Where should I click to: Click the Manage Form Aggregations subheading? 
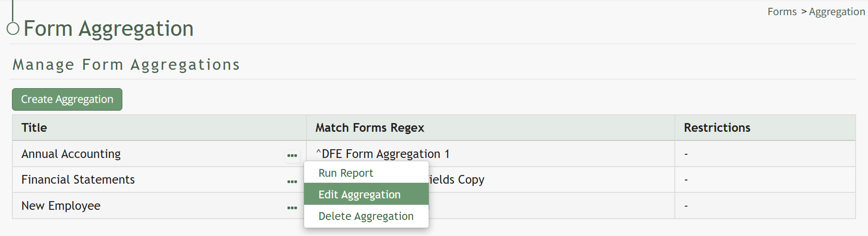(126, 65)
